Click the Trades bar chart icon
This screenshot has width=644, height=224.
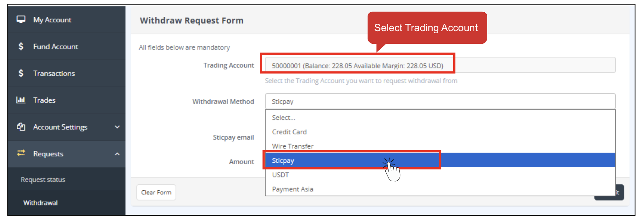pos(21,100)
